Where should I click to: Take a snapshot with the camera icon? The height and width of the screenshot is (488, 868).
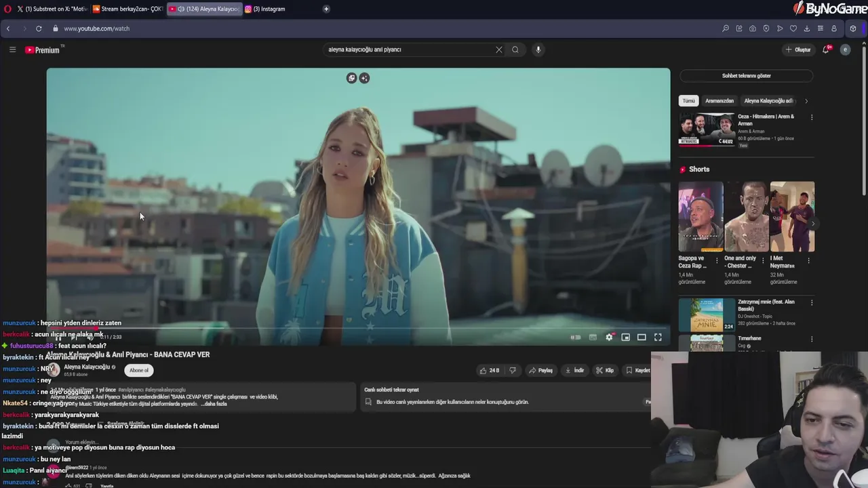753,28
